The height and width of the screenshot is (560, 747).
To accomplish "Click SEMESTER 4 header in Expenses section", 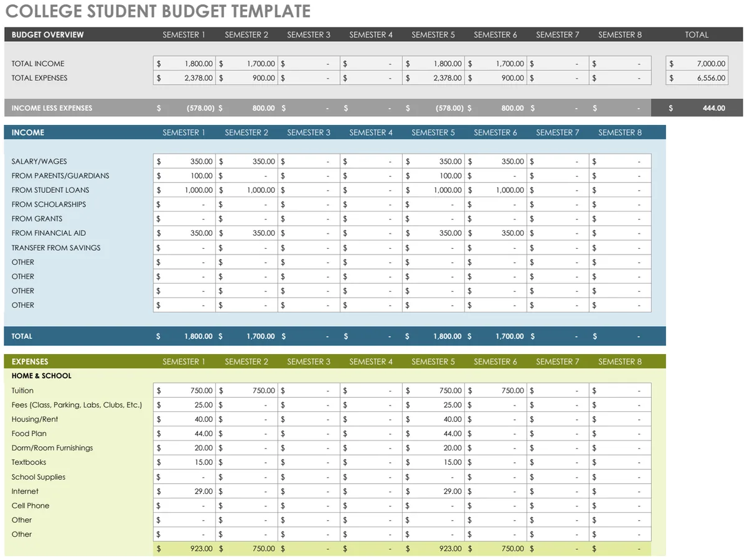I will point(371,362).
